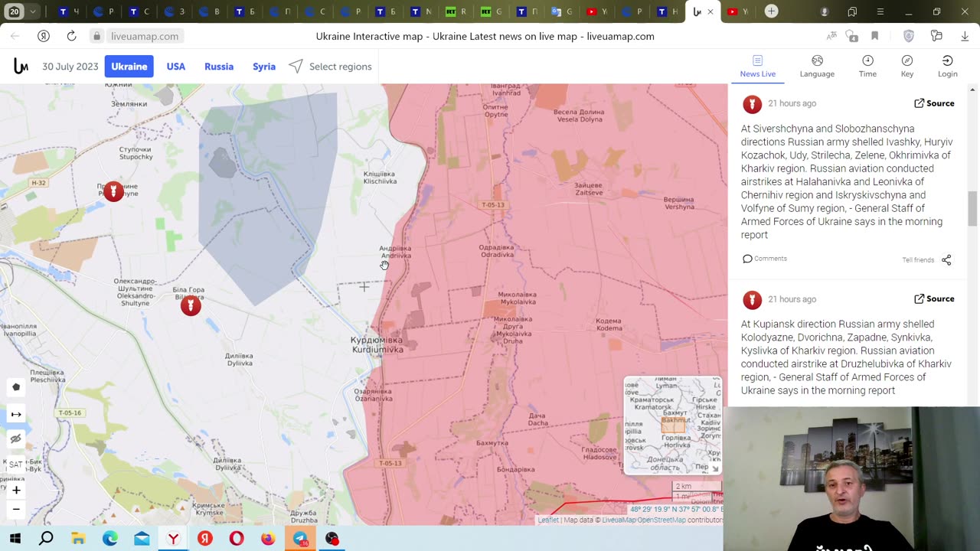Launch Microsoft Edge from taskbar
Screen dimensions: 980x551
click(x=110, y=539)
